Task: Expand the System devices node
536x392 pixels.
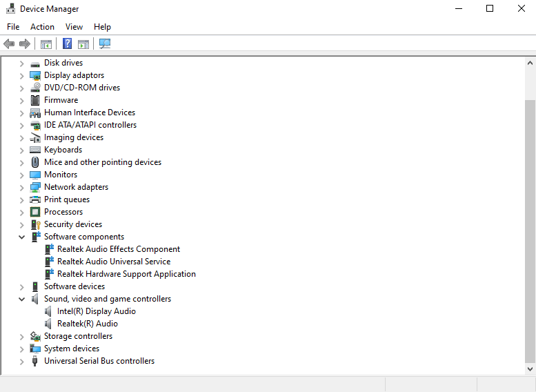Action: point(21,349)
